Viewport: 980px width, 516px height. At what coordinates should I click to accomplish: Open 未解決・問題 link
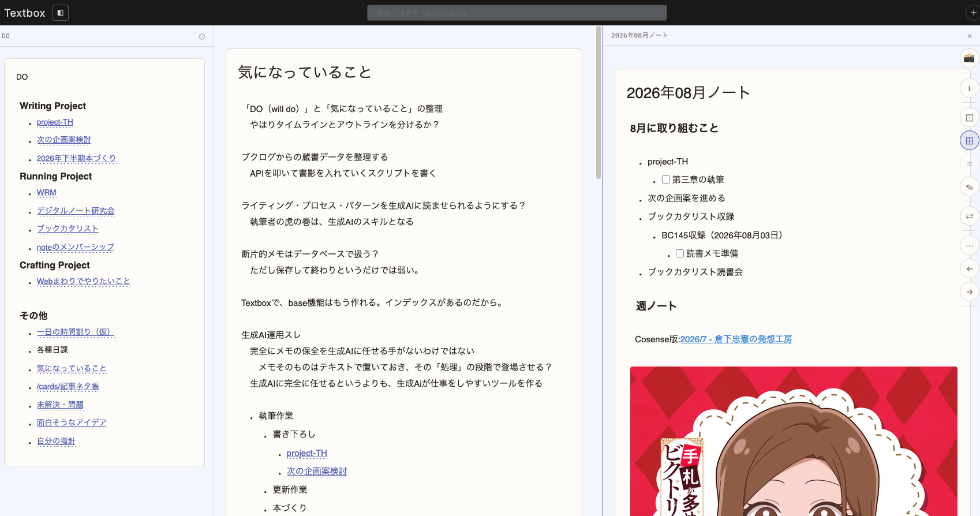pyautogui.click(x=60, y=405)
